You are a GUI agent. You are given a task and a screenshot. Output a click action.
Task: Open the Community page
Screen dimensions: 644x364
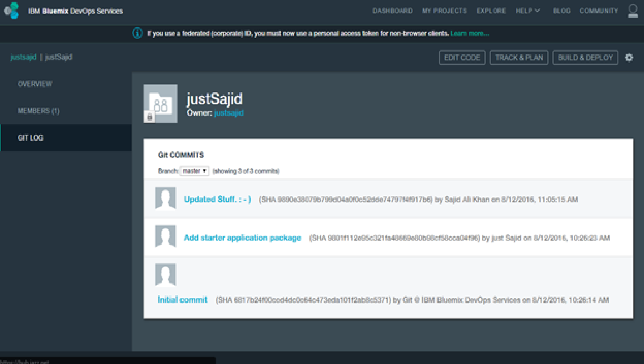pos(599,11)
